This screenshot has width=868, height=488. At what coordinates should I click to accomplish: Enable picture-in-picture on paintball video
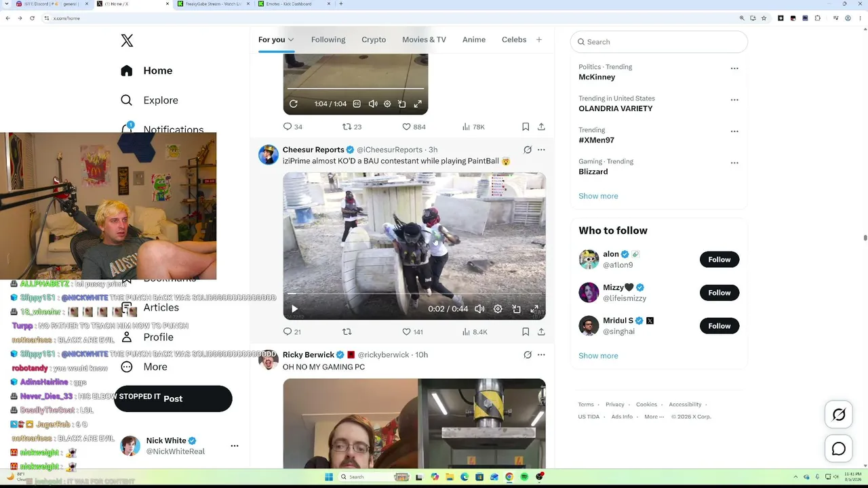click(x=516, y=309)
